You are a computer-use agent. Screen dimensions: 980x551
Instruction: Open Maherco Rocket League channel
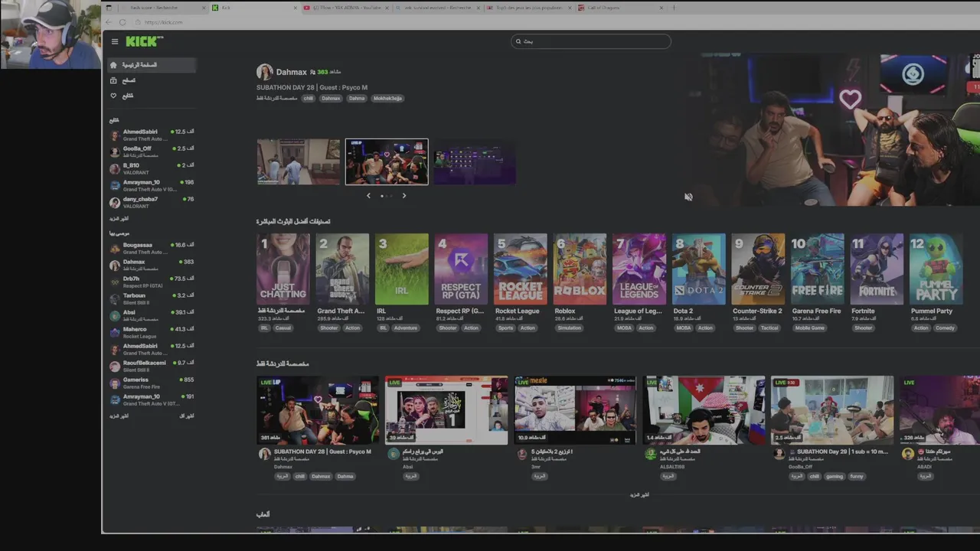[151, 332]
